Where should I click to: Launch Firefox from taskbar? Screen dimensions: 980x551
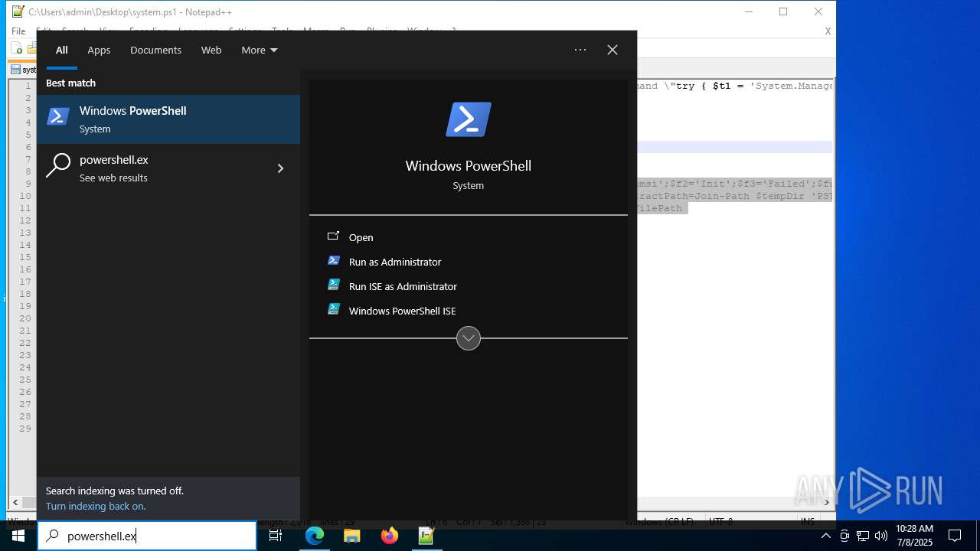tap(390, 536)
